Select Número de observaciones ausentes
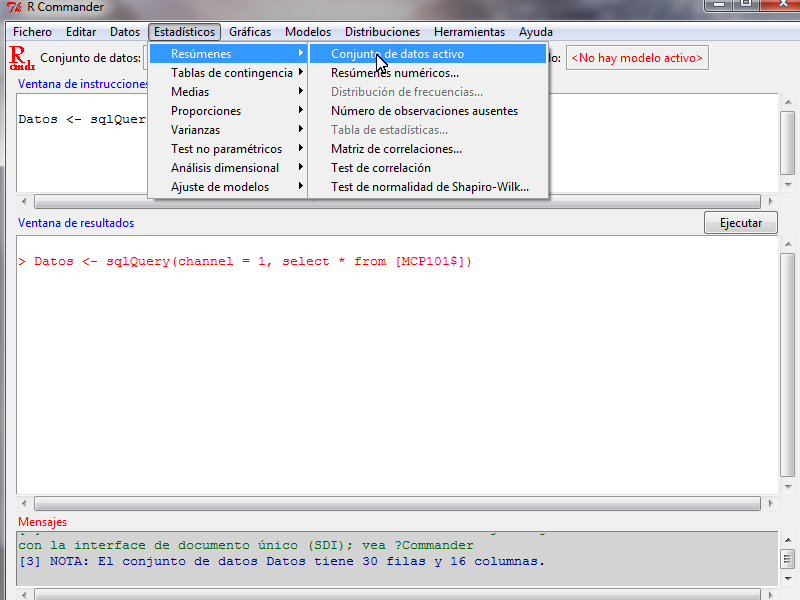 pos(428,111)
